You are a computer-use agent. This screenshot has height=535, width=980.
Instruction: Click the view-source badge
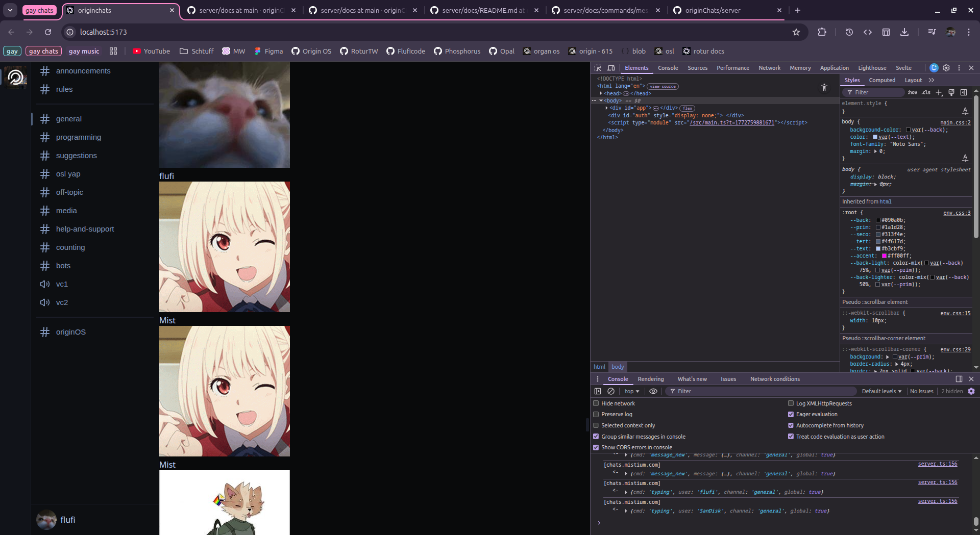(663, 86)
